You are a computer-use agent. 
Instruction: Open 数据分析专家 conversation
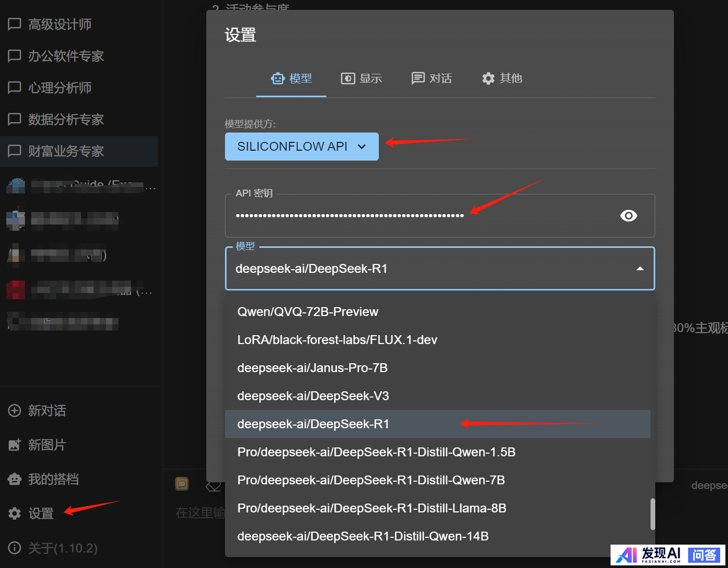[79, 120]
